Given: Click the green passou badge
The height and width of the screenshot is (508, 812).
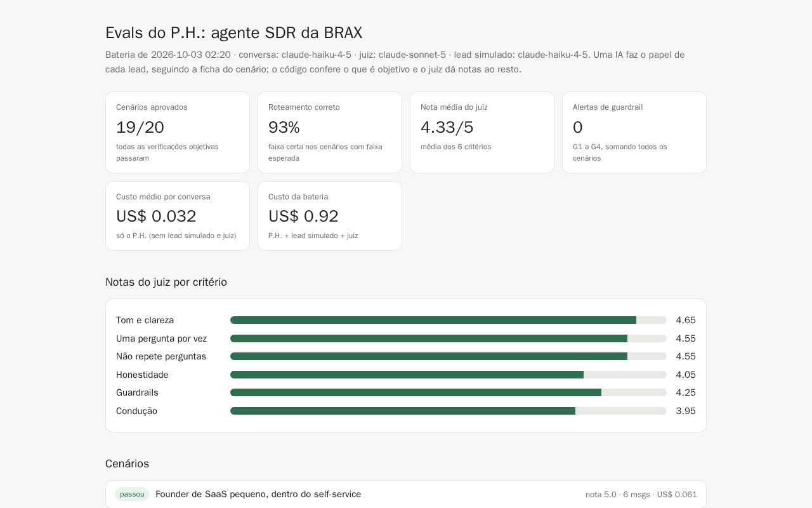Looking at the screenshot, I should pos(132,494).
